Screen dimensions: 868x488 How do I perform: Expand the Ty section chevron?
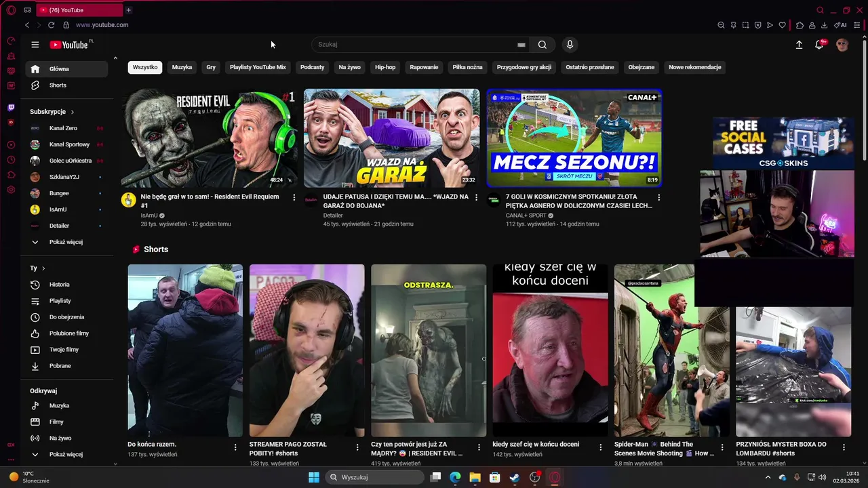(43, 268)
